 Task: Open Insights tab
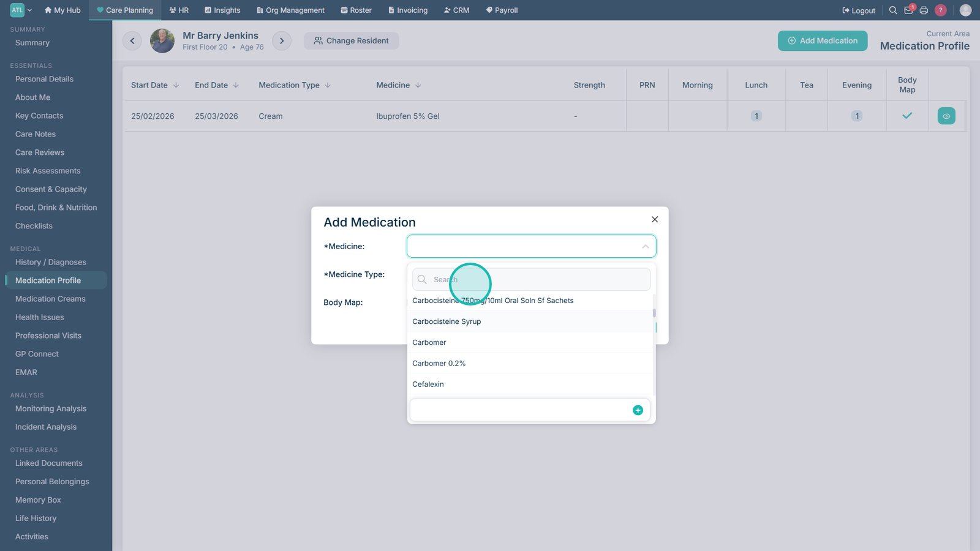[222, 10]
